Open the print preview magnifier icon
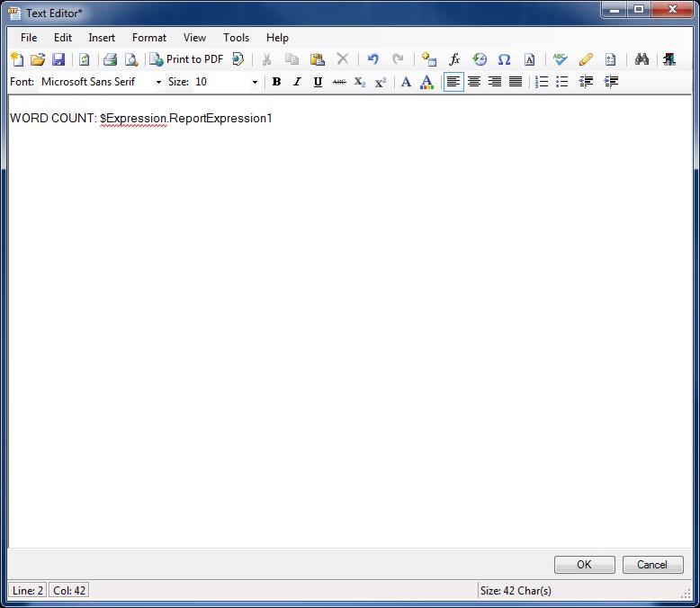 pyautogui.click(x=131, y=59)
